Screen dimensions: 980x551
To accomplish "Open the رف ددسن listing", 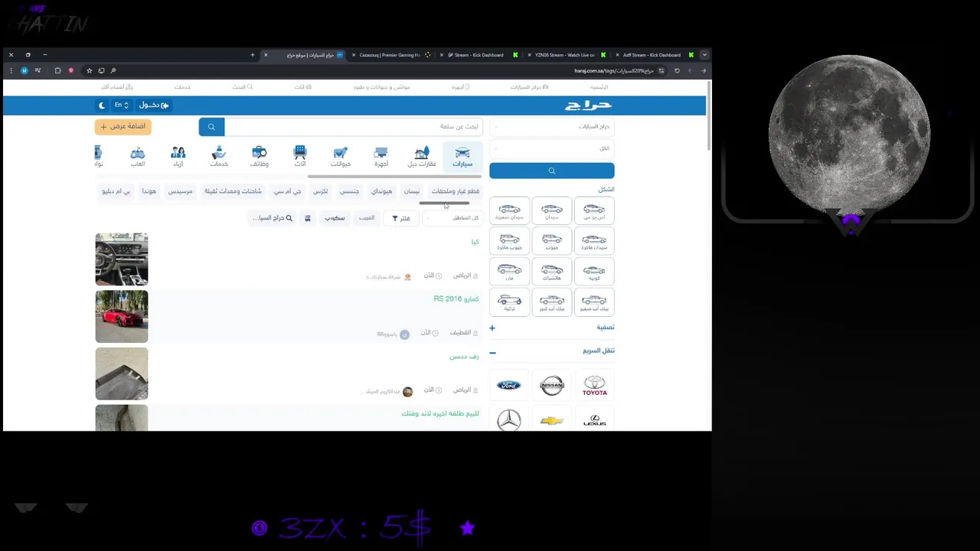I will [464, 357].
